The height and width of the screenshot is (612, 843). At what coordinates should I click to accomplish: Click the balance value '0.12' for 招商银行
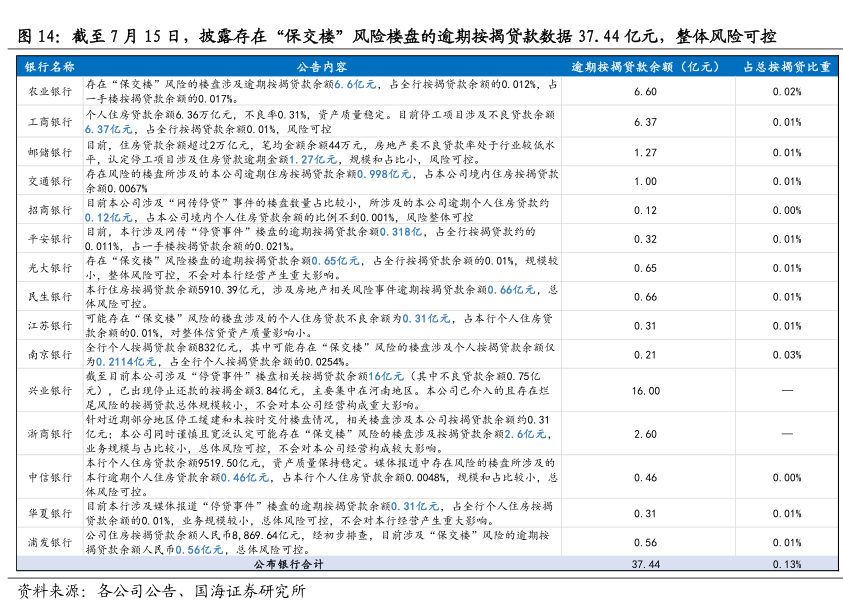coord(645,211)
